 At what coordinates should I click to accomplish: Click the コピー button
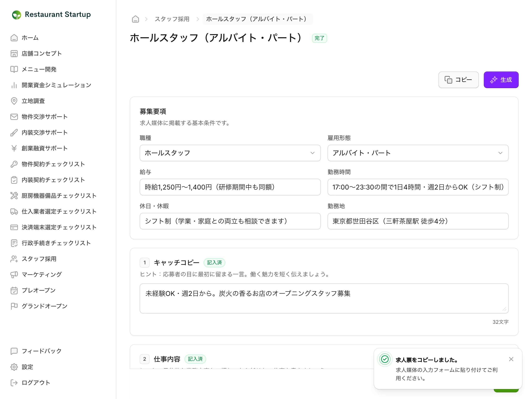click(x=458, y=80)
